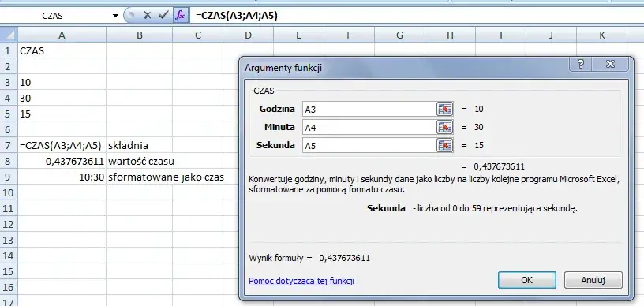The image size is (644, 306).
Task: Click cell A1 containing CZAS
Action: coord(62,50)
